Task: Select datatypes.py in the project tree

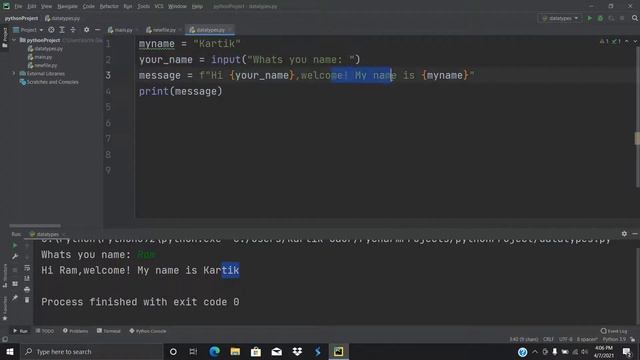Action: click(x=45, y=49)
